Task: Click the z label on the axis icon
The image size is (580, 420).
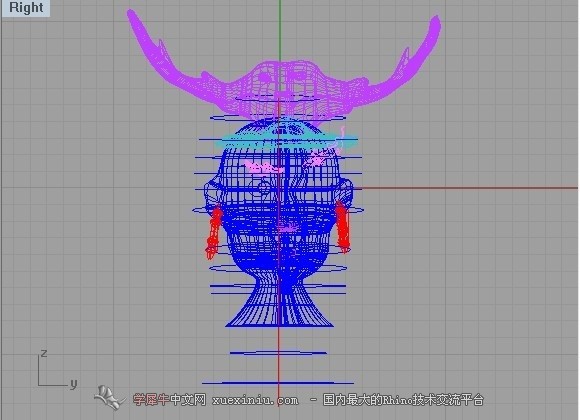Action: 44,353
